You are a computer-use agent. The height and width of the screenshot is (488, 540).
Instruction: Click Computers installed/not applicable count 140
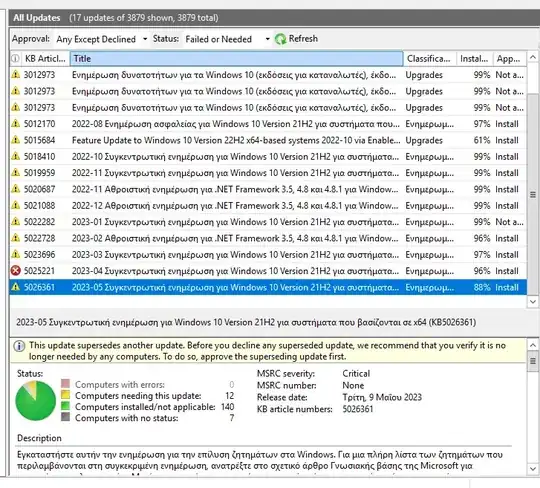tap(227, 407)
